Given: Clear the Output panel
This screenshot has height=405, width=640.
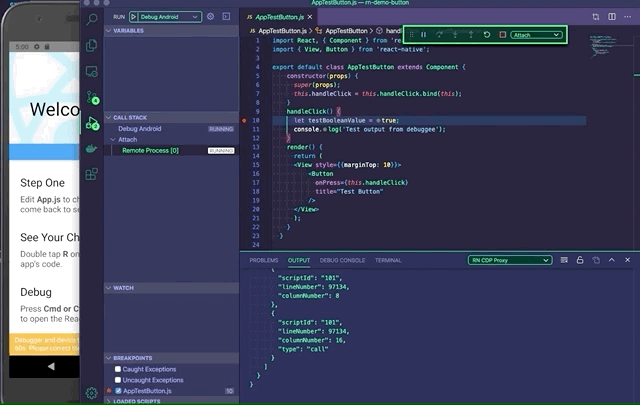Looking at the screenshot, I should (564, 260).
